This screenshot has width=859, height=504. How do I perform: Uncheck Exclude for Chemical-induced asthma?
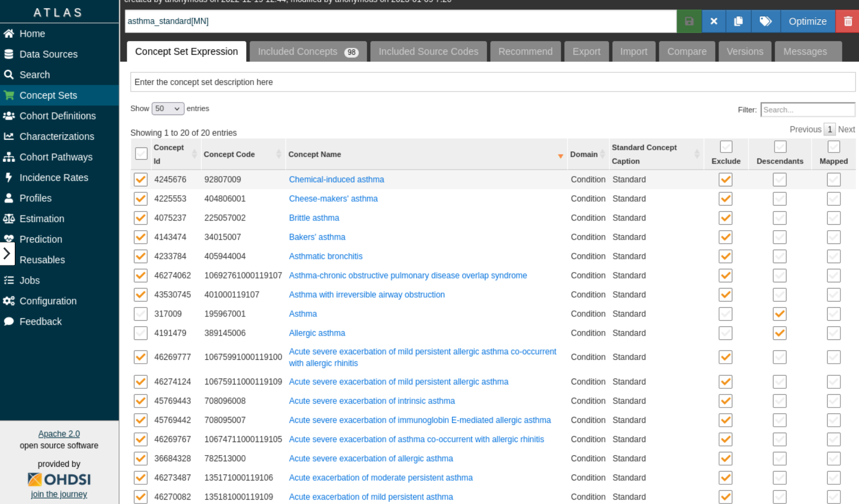click(x=725, y=180)
